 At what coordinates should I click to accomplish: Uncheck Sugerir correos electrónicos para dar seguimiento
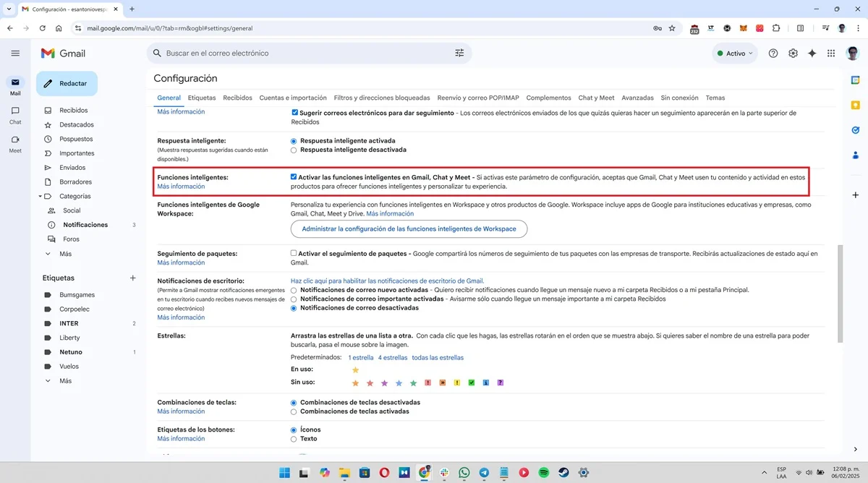[x=294, y=113]
